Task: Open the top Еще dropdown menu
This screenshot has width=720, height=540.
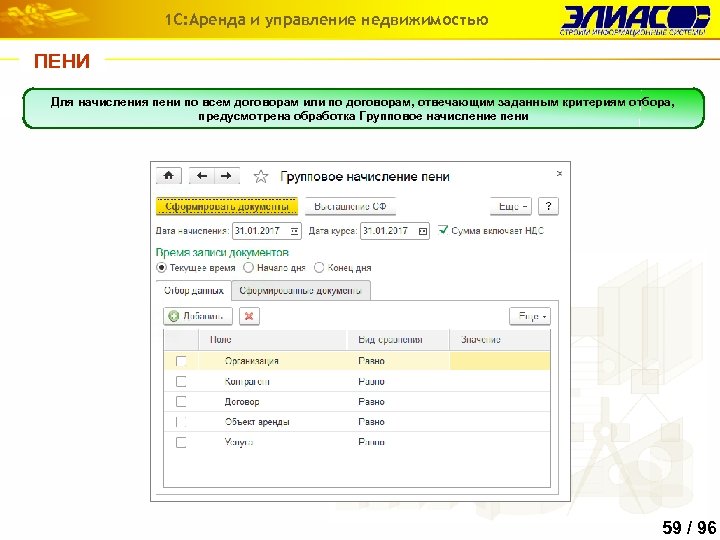Action: pyautogui.click(x=512, y=206)
